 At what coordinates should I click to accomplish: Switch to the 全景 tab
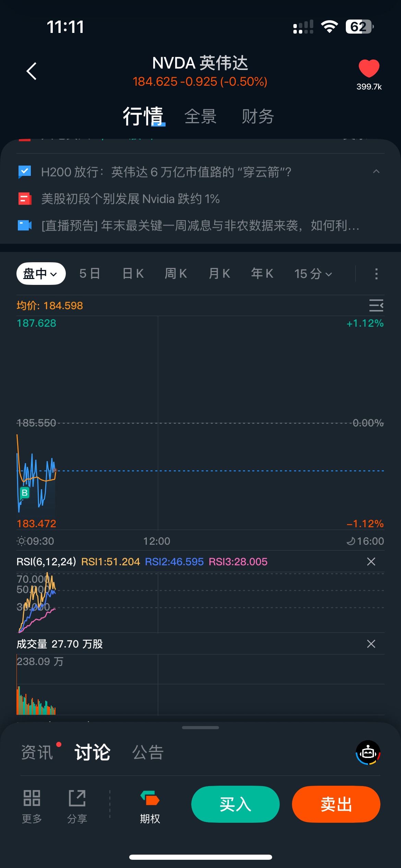point(200,117)
